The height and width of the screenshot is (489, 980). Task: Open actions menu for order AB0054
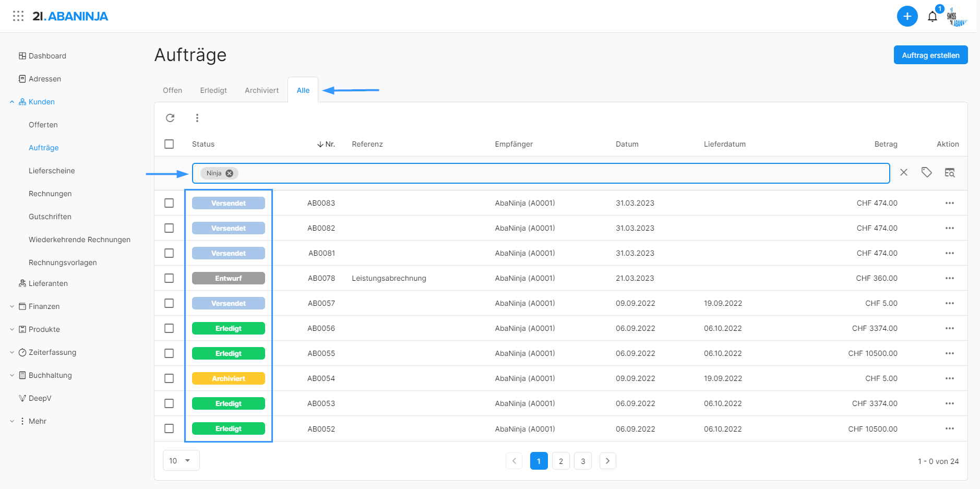click(x=949, y=378)
